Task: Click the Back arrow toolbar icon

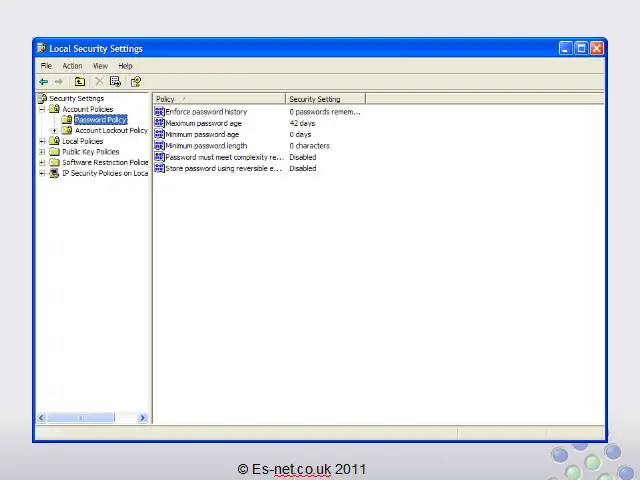Action: pos(43,82)
